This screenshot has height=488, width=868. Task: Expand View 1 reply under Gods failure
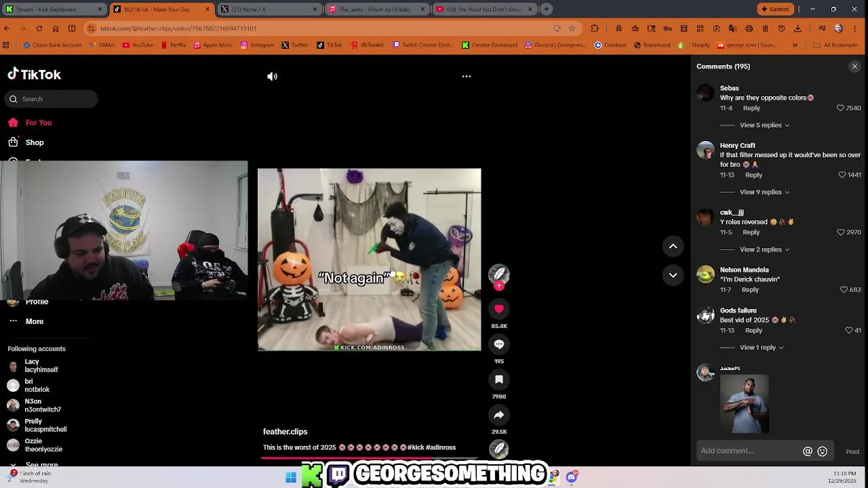[762, 348]
